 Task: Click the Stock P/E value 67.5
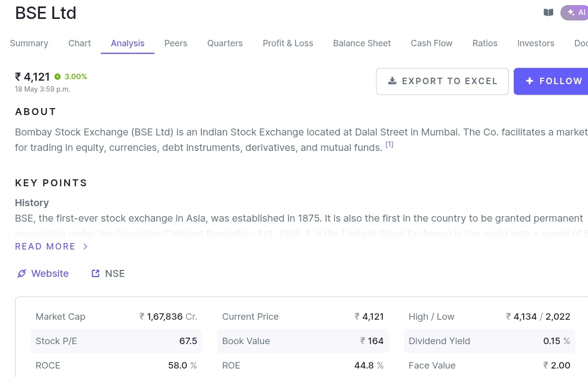pos(188,341)
